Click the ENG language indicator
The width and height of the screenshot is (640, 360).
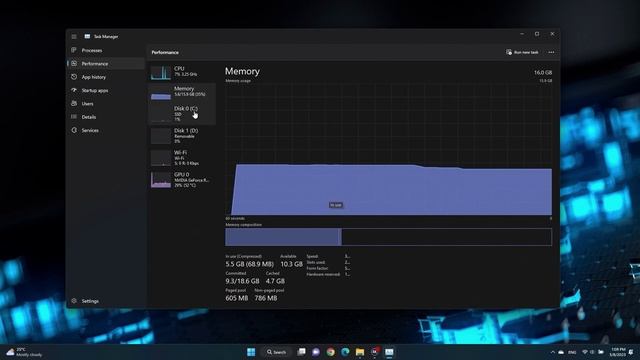[572, 352]
